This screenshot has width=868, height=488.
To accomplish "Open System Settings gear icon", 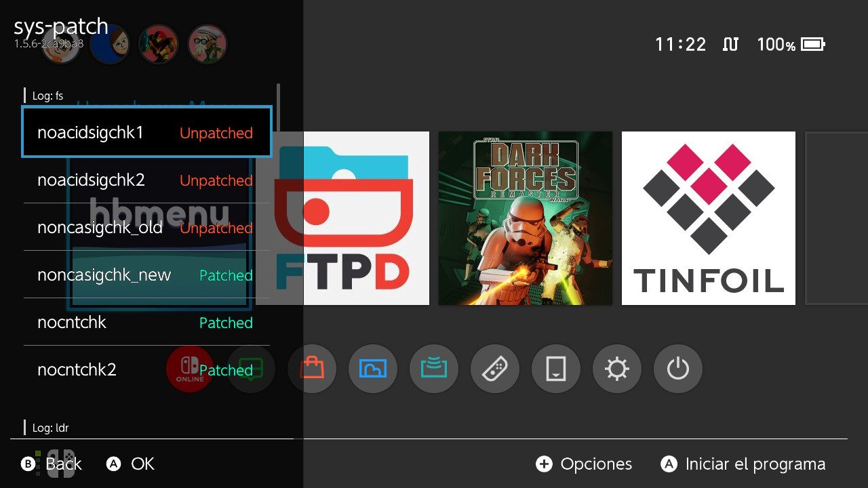I will 617,369.
